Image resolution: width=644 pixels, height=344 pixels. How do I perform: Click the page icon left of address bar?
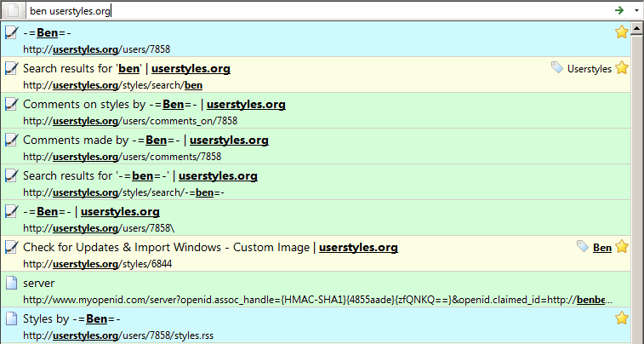[x=13, y=10]
